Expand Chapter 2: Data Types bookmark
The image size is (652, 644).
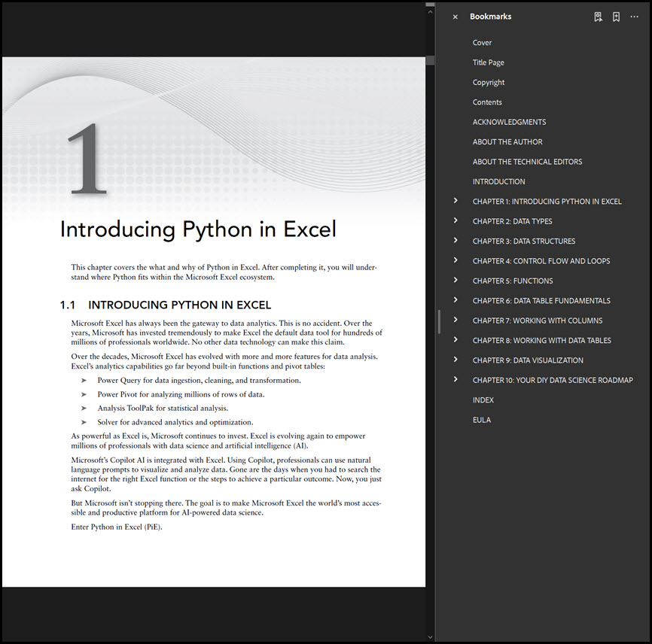pyautogui.click(x=455, y=220)
